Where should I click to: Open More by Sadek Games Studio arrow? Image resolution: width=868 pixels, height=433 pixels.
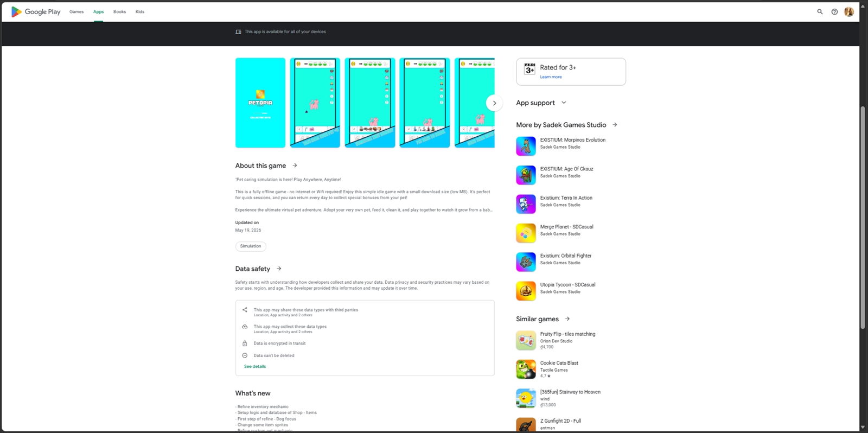(x=615, y=125)
